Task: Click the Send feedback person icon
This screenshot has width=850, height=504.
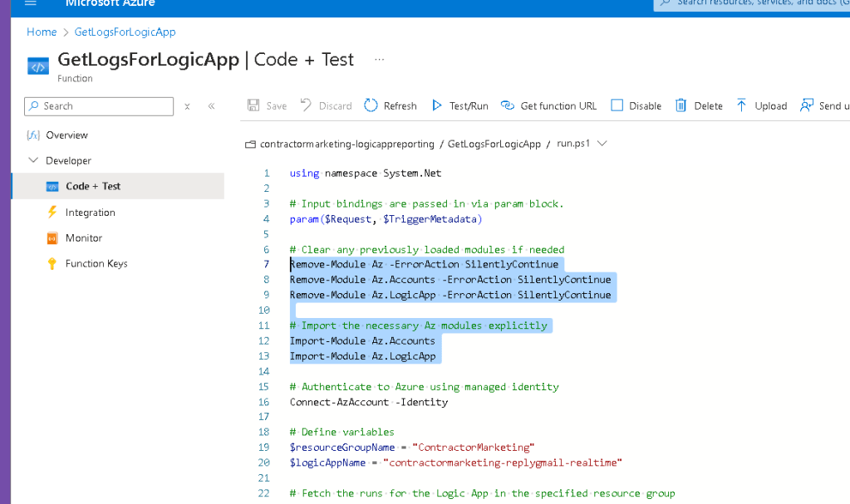Action: coord(807,105)
